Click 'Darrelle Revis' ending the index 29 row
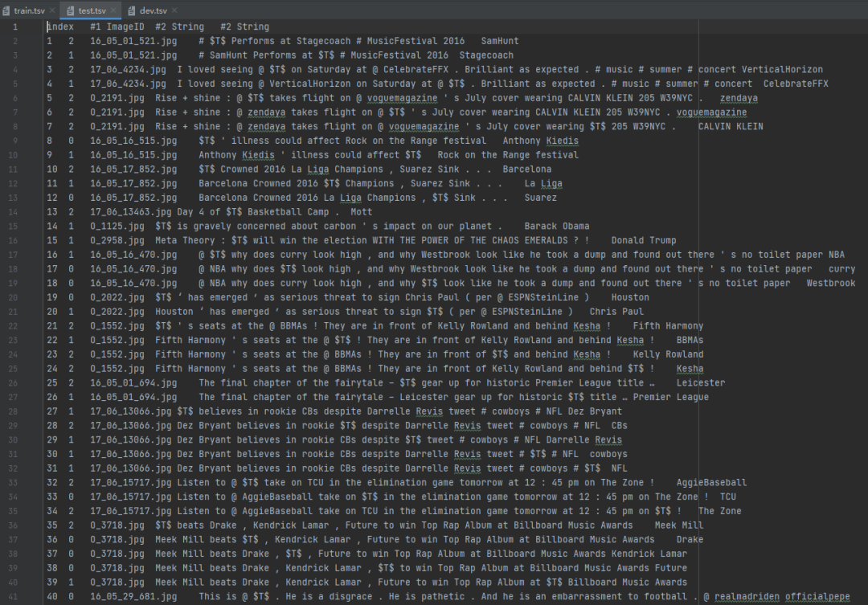The width and height of the screenshot is (868, 605). click(x=584, y=440)
